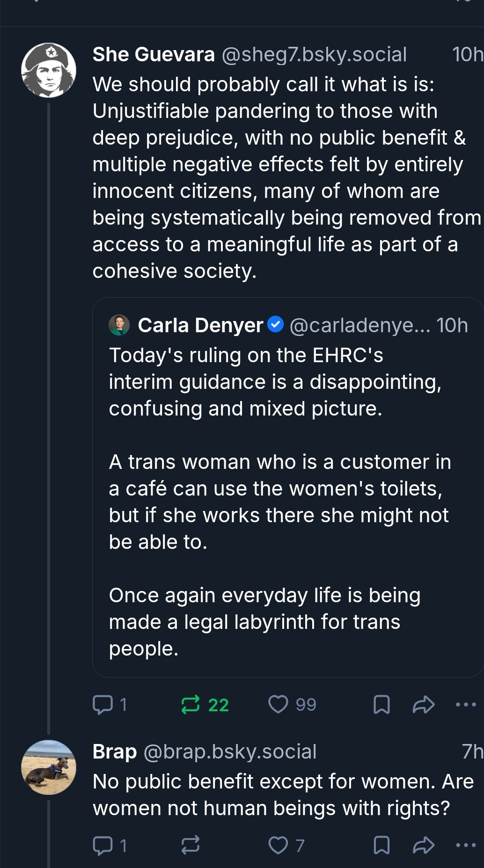
Task: Click Carla Denyer's small avatar
Action: tap(119, 325)
